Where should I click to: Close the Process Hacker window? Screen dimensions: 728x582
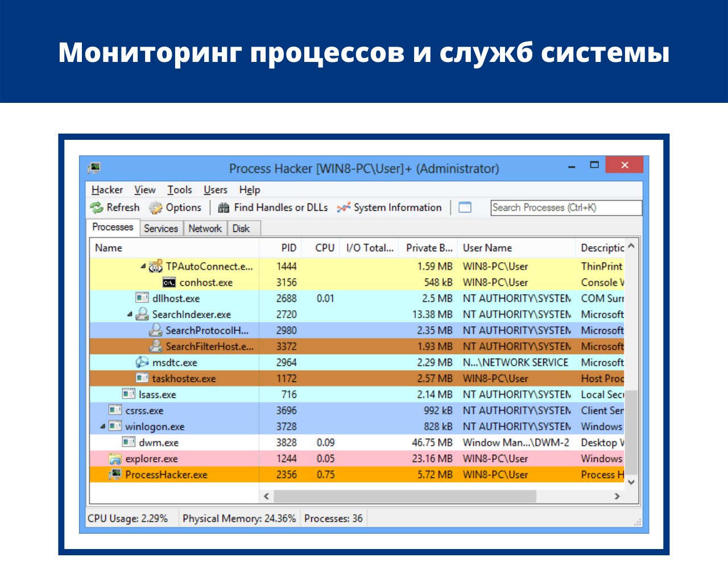click(x=624, y=165)
